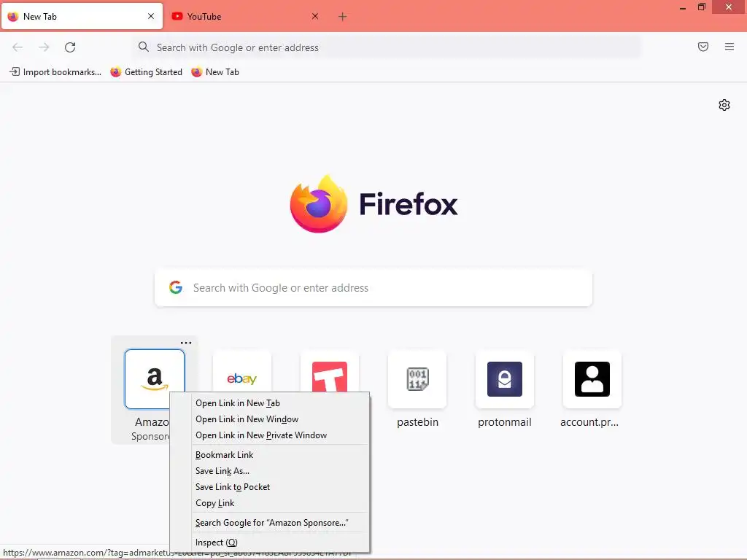The width and height of the screenshot is (747, 560).
Task: Open the protonmail shortcut tile
Action: pos(505,379)
